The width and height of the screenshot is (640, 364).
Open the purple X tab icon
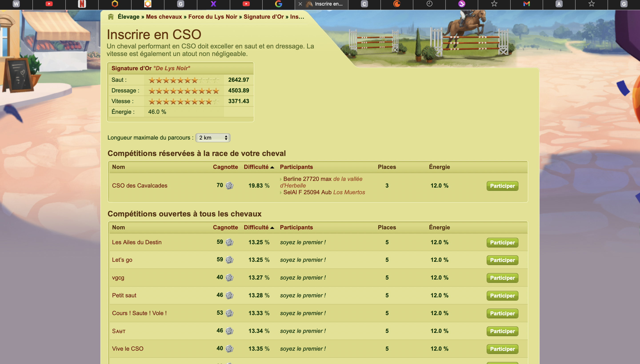coord(213,4)
